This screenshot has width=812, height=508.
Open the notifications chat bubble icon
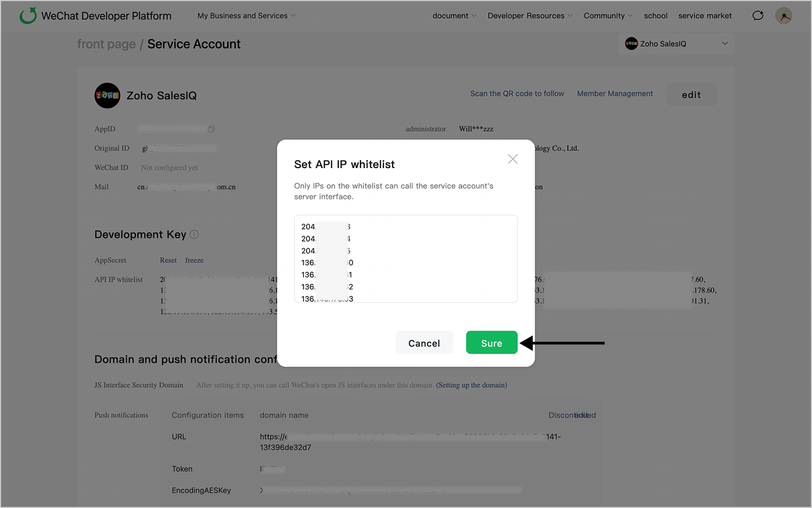(x=758, y=16)
